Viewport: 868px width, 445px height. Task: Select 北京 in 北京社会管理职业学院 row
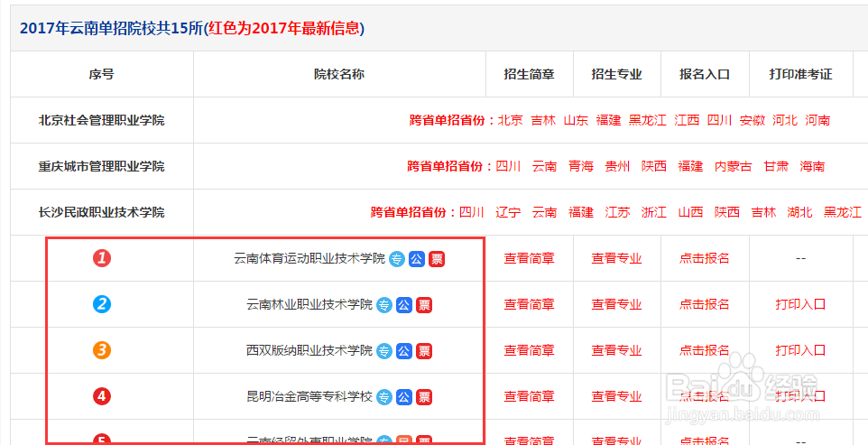(x=511, y=120)
